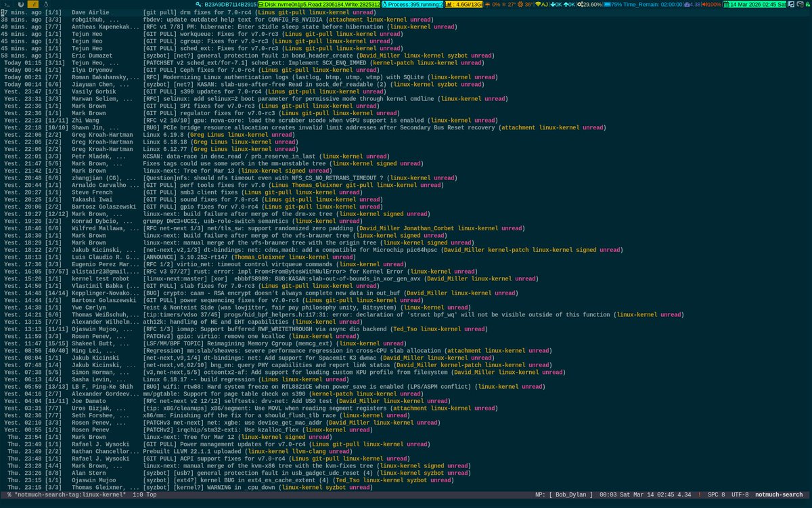The width and height of the screenshot is (812, 508).
Task: Click the 36° CPU temperature indicator
Action: [x=525, y=5]
